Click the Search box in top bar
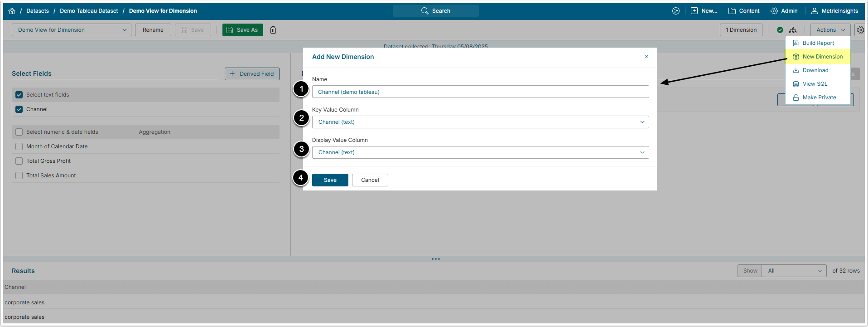868x327 pixels. (x=436, y=11)
